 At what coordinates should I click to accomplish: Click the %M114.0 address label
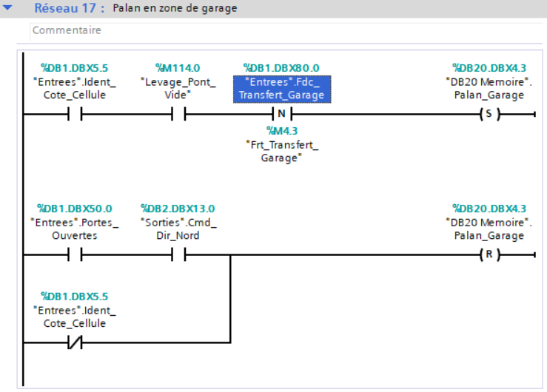pyautogui.click(x=178, y=68)
